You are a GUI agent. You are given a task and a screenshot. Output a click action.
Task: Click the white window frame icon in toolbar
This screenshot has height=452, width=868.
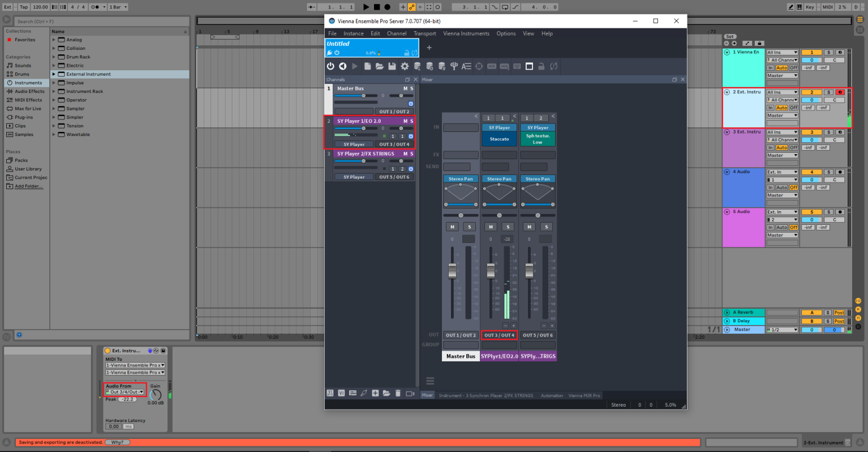coord(529,66)
